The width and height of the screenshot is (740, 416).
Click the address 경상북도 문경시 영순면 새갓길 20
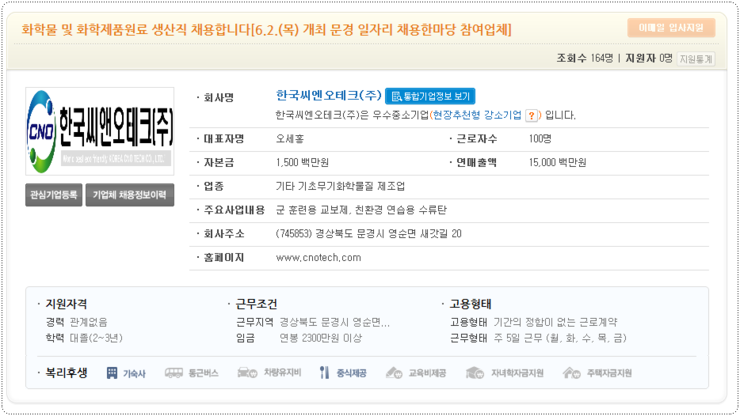(x=388, y=234)
